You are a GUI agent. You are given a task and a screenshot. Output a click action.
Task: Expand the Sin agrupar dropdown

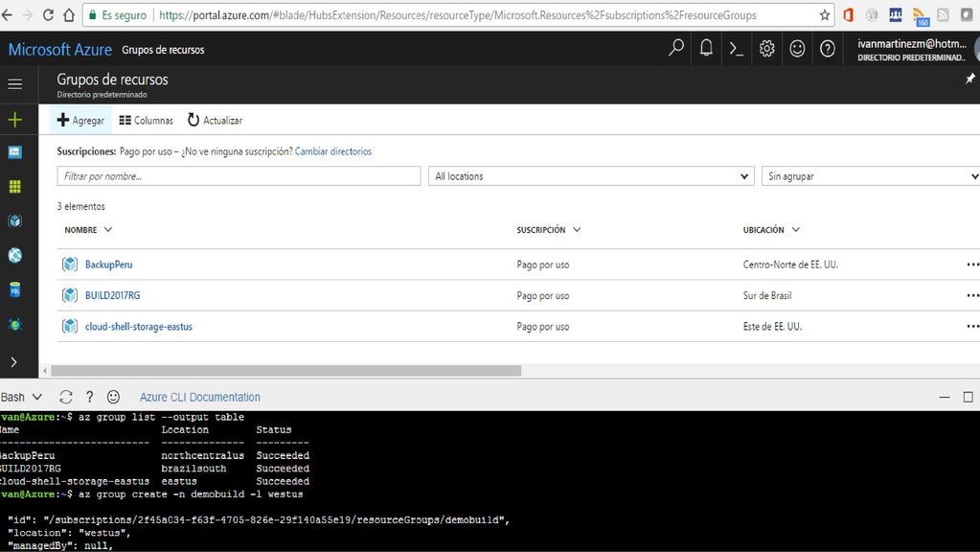click(x=871, y=176)
